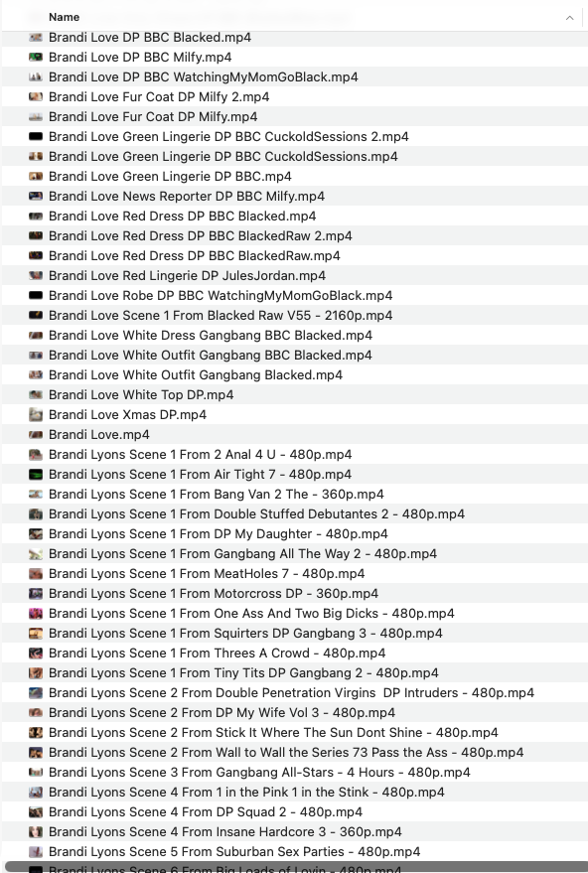Select Brandi Love DP BBC Blacked.mp4
The height and width of the screenshot is (873, 588).
(150, 38)
